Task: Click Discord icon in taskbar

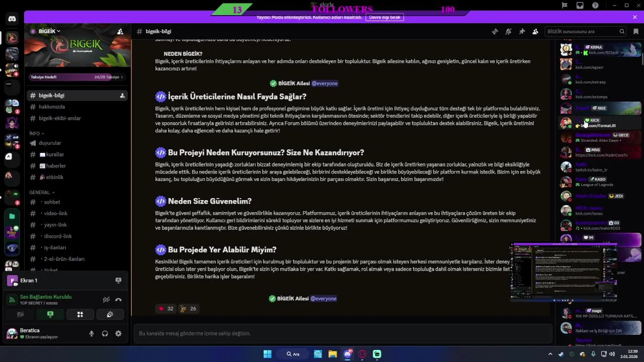Action: point(347,354)
